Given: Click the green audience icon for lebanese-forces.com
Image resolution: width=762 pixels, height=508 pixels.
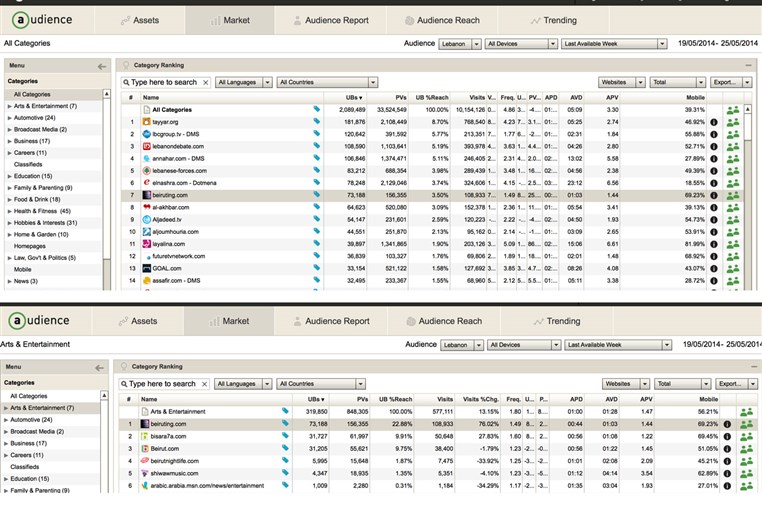Looking at the screenshot, I should (732, 171).
